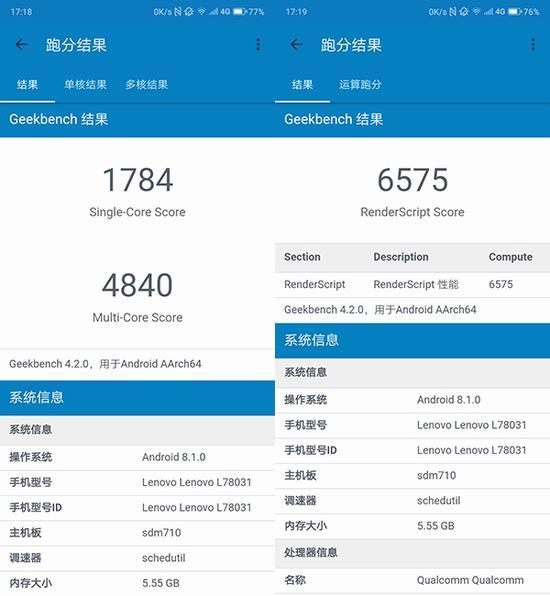Open overflow menu in left screen header

click(258, 44)
